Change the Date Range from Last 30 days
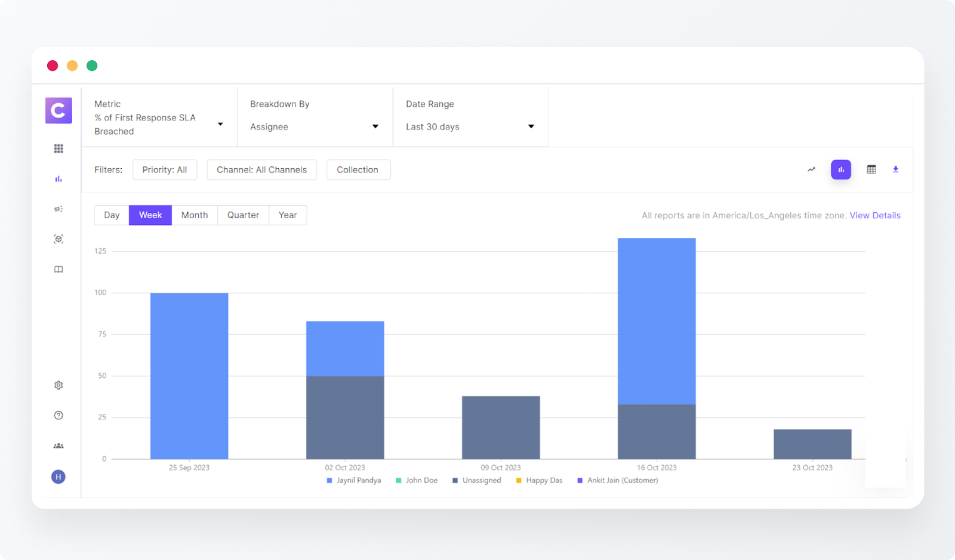This screenshot has height=560, width=955. tap(470, 126)
